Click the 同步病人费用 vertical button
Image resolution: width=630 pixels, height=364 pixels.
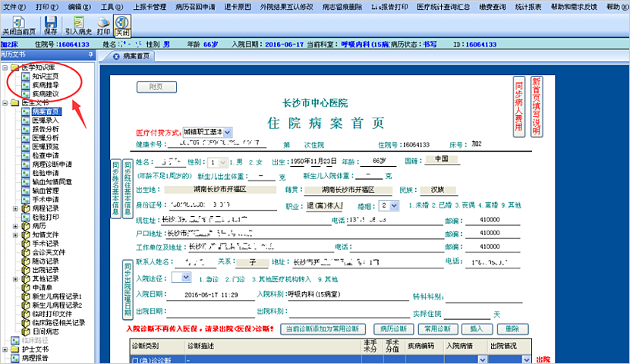click(x=518, y=107)
